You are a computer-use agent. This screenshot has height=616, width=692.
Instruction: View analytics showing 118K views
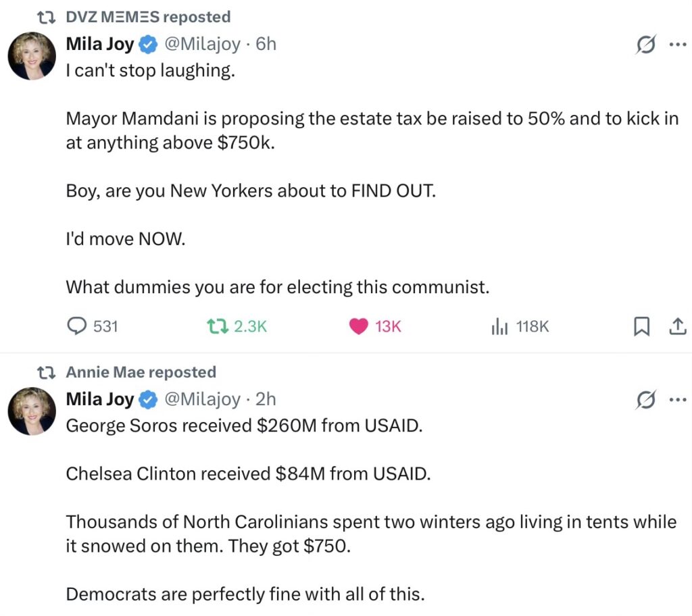tap(499, 327)
